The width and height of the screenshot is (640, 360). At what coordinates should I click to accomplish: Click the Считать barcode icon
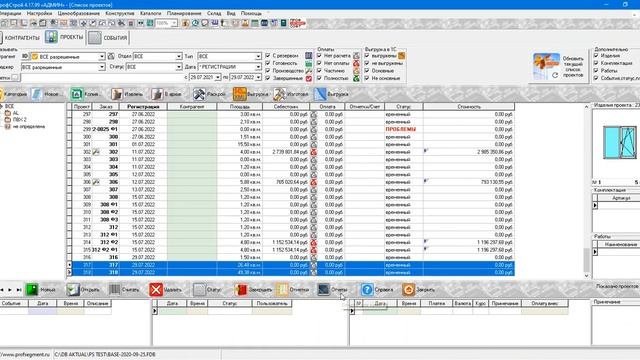click(x=115, y=289)
